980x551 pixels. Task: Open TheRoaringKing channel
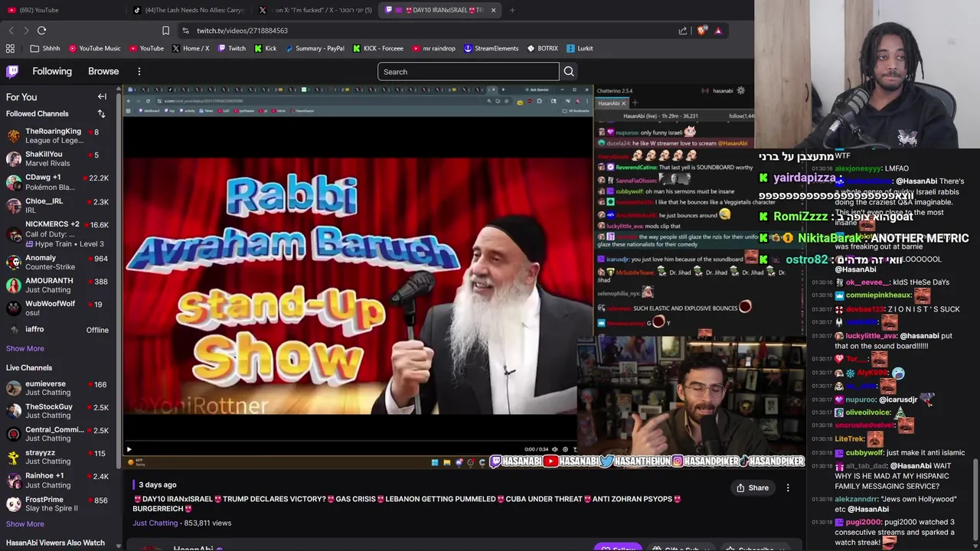pos(57,135)
